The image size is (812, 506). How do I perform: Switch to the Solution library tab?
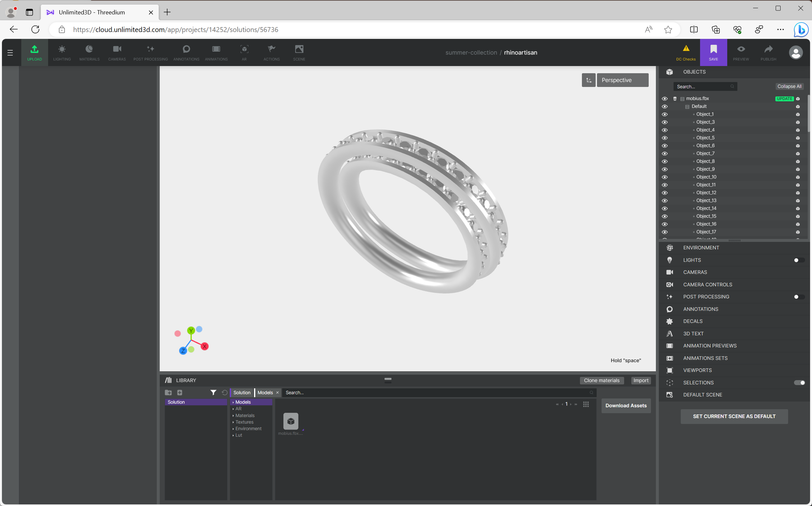tap(242, 393)
